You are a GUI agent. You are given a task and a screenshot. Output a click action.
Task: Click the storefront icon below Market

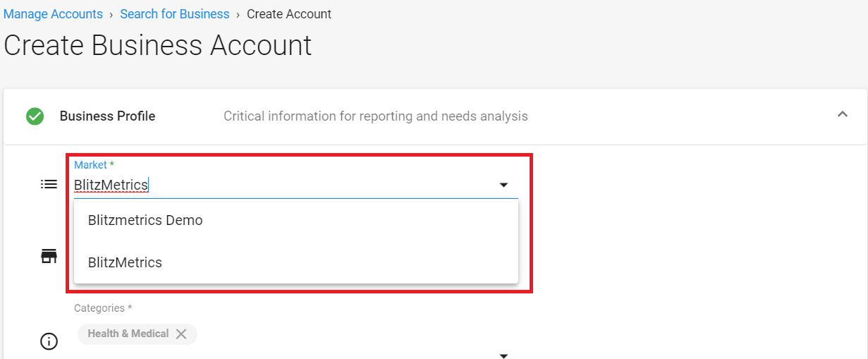(x=49, y=256)
